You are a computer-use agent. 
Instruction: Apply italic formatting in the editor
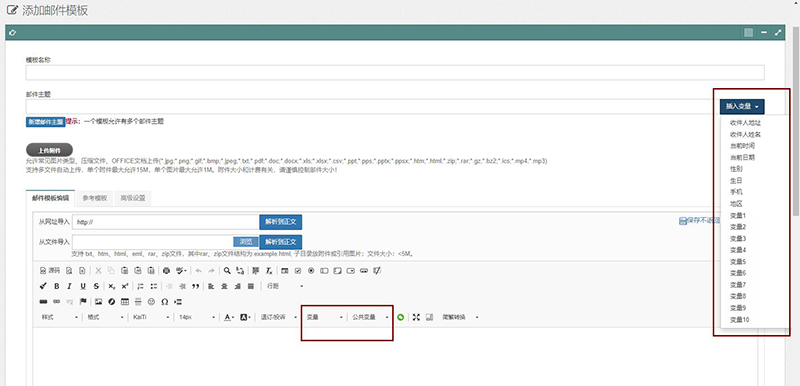coord(69,287)
